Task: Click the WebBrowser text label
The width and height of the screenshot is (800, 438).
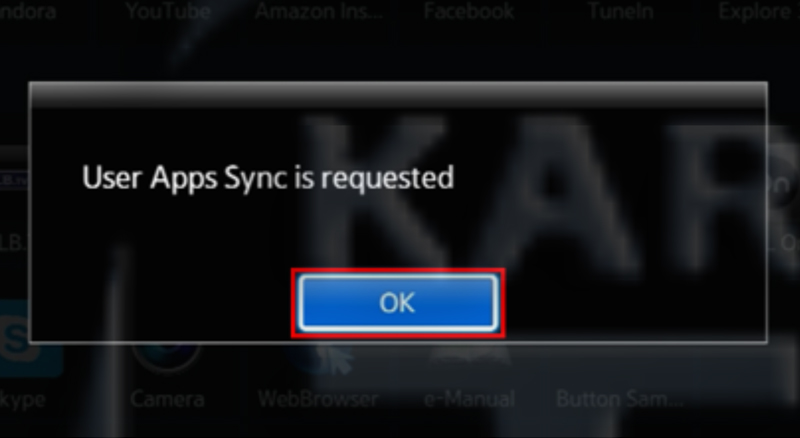Action: [318, 399]
